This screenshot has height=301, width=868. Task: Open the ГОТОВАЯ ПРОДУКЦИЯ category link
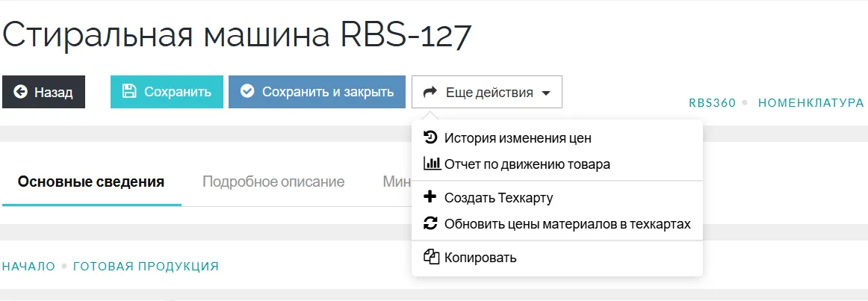click(x=146, y=267)
